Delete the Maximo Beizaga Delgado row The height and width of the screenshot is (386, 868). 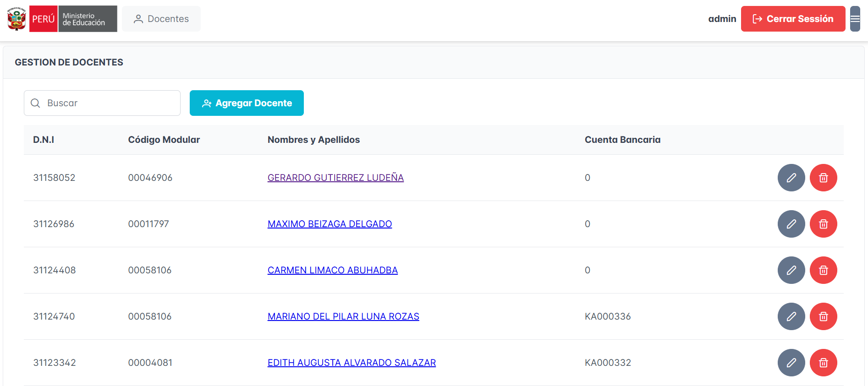click(823, 224)
